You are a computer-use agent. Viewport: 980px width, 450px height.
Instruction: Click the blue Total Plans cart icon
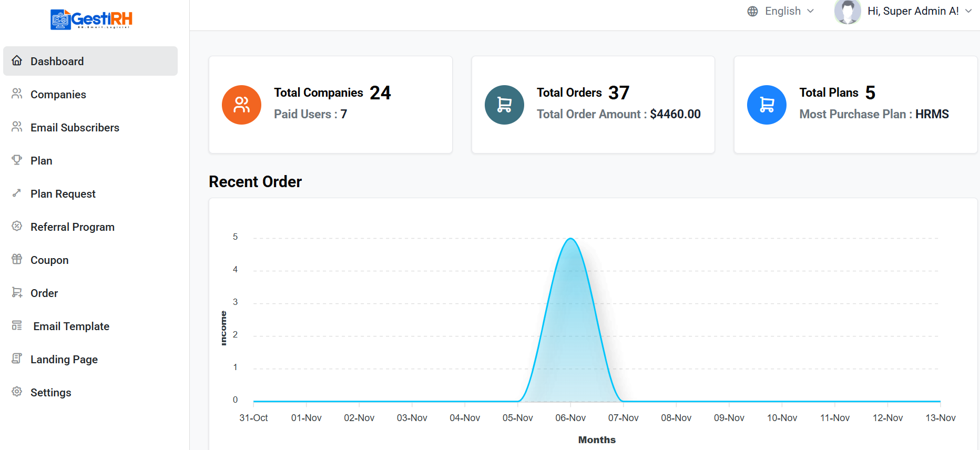(767, 105)
